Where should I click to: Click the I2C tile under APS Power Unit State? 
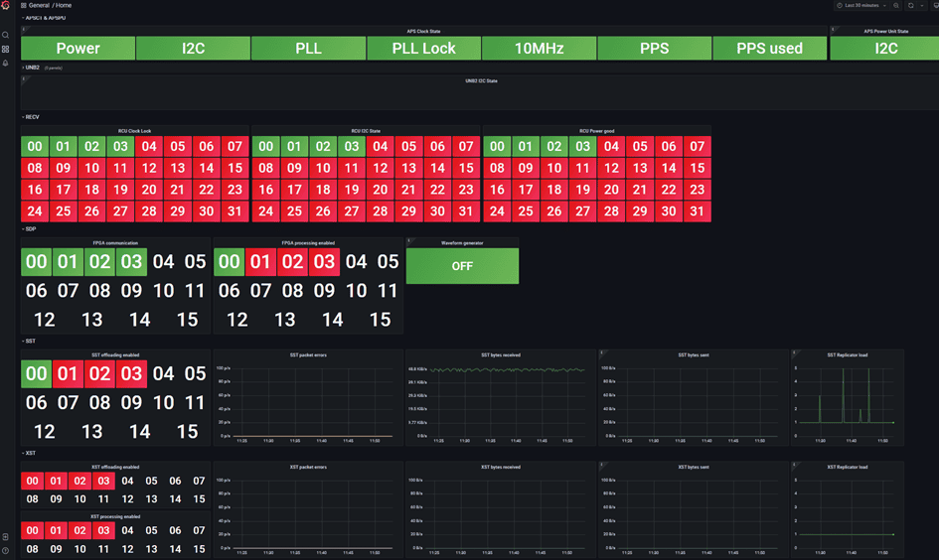[885, 49]
